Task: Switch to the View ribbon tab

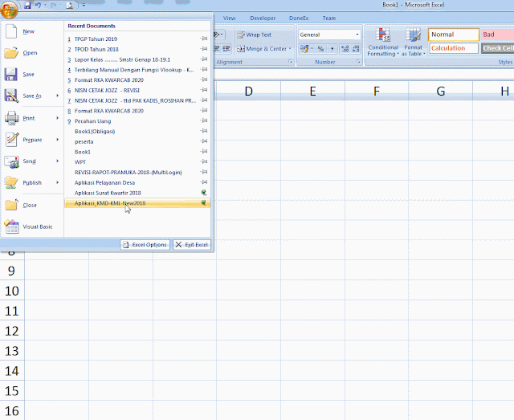Action: click(229, 18)
